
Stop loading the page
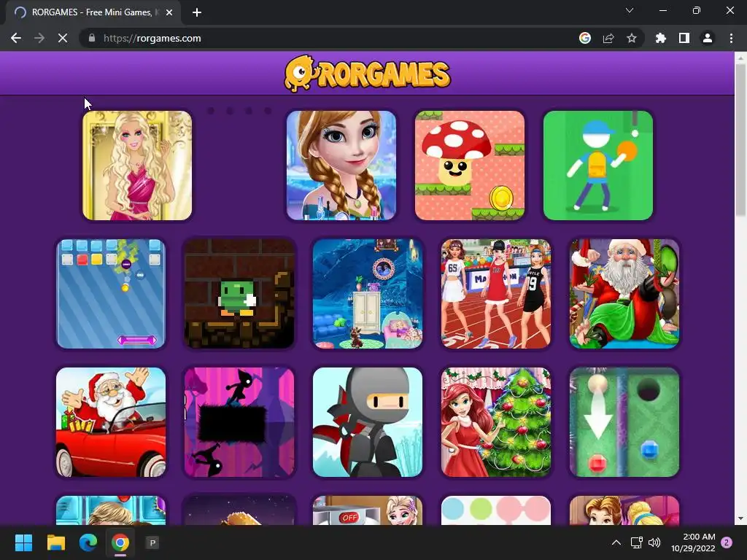coord(63,38)
